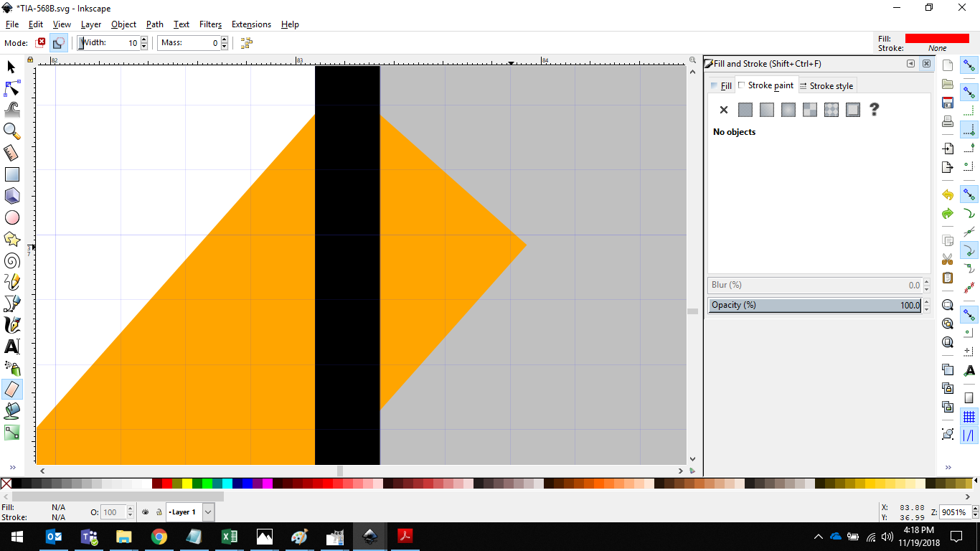
Task: Open the File menu
Action: (12, 24)
